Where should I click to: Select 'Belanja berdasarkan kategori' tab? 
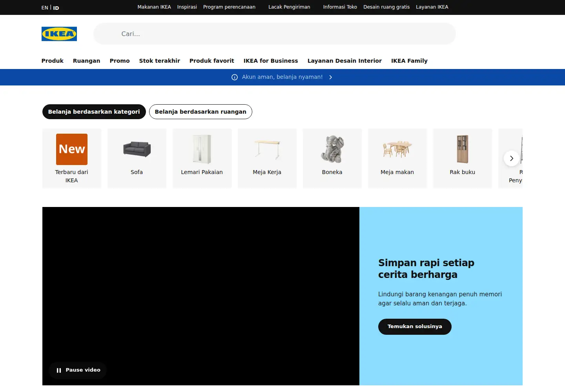[94, 112]
